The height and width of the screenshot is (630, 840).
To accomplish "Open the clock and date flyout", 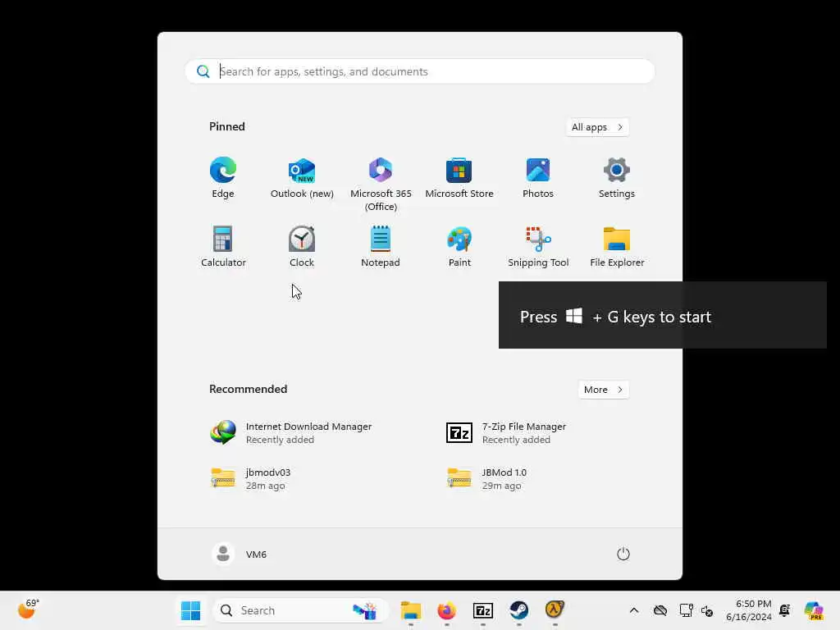I will coord(748,610).
